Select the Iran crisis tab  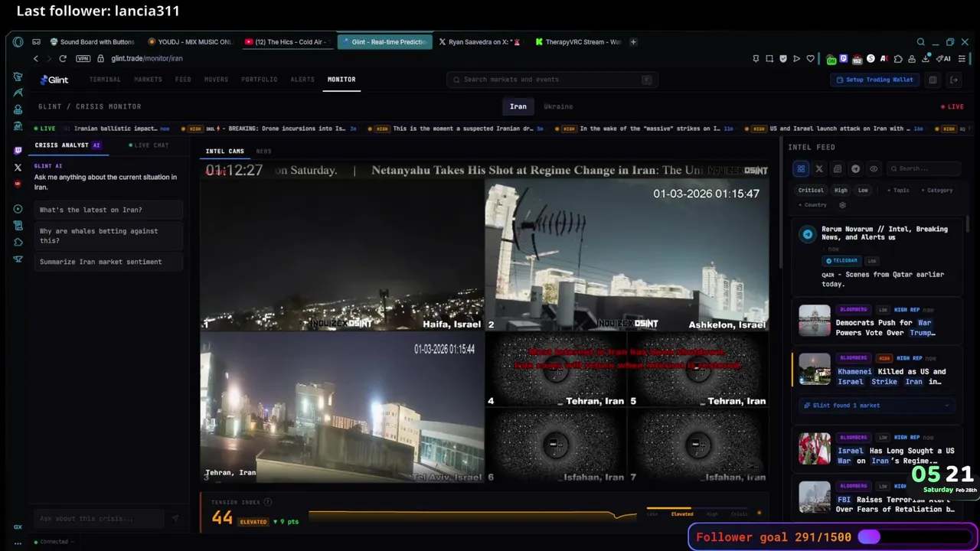[x=518, y=106]
